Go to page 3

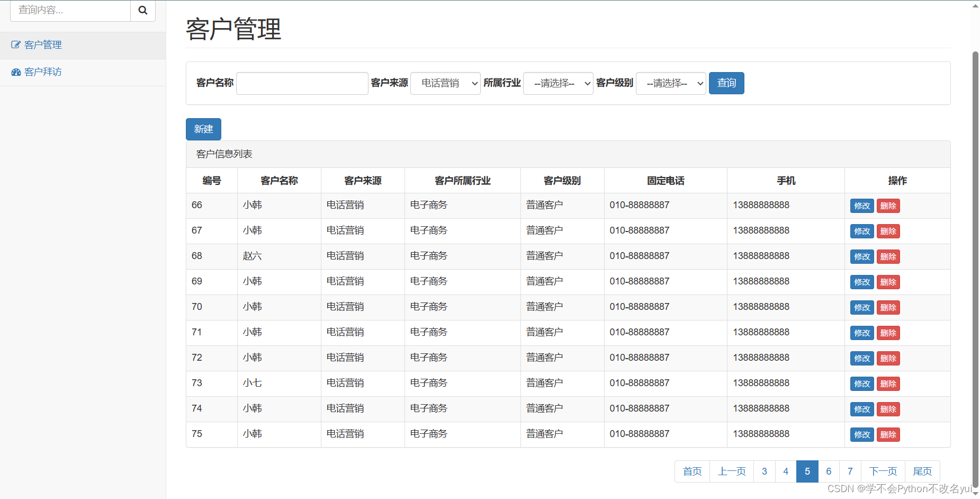765,471
